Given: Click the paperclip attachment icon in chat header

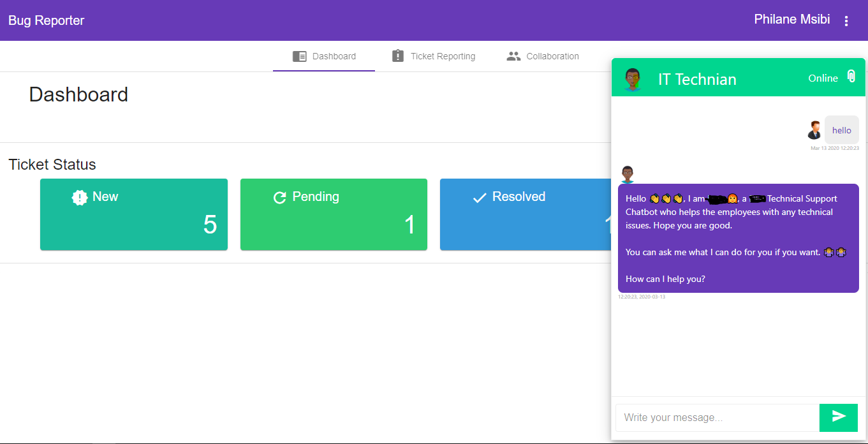Looking at the screenshot, I should point(851,77).
